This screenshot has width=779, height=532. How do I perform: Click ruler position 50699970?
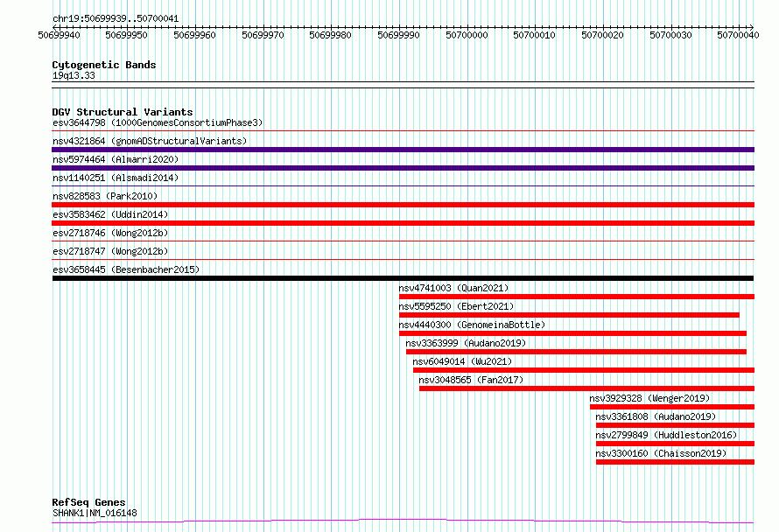pyautogui.click(x=263, y=35)
